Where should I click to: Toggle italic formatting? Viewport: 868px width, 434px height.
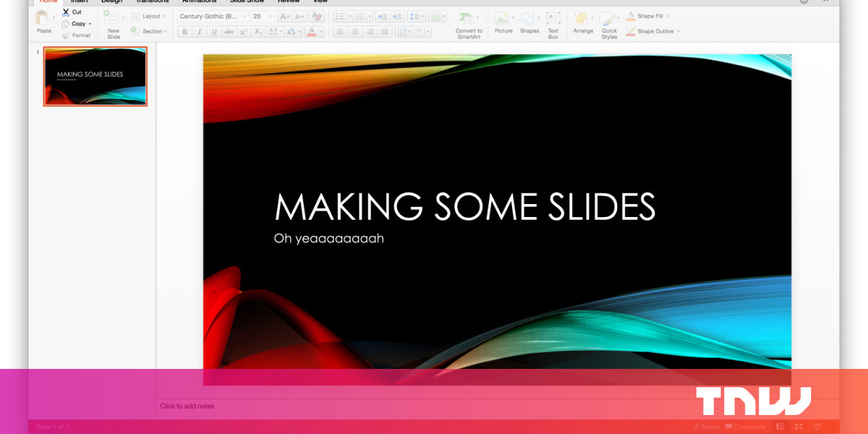(199, 32)
